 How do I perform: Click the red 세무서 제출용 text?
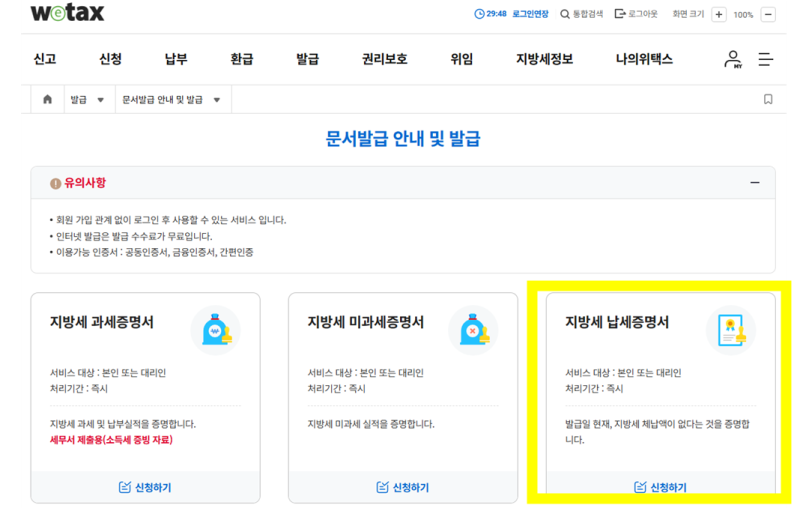(111, 440)
